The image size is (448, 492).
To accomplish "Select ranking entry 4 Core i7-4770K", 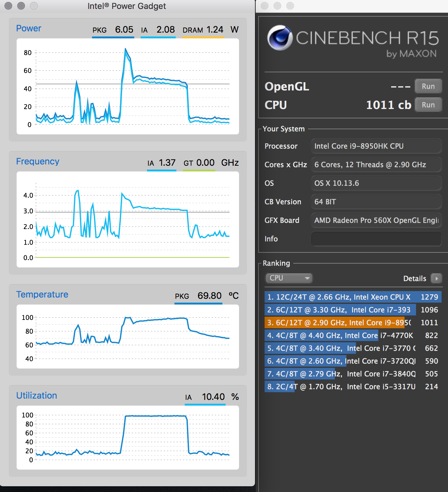I will pos(353,335).
